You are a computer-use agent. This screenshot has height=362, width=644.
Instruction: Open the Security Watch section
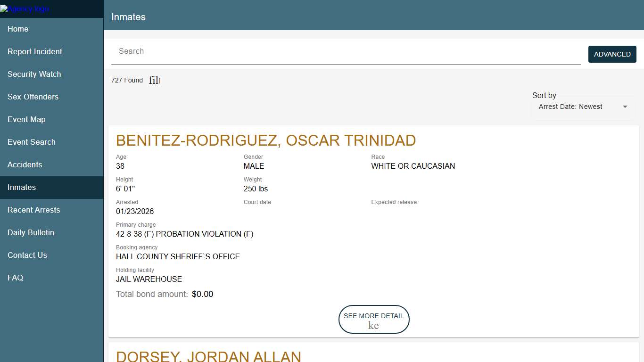click(34, 74)
